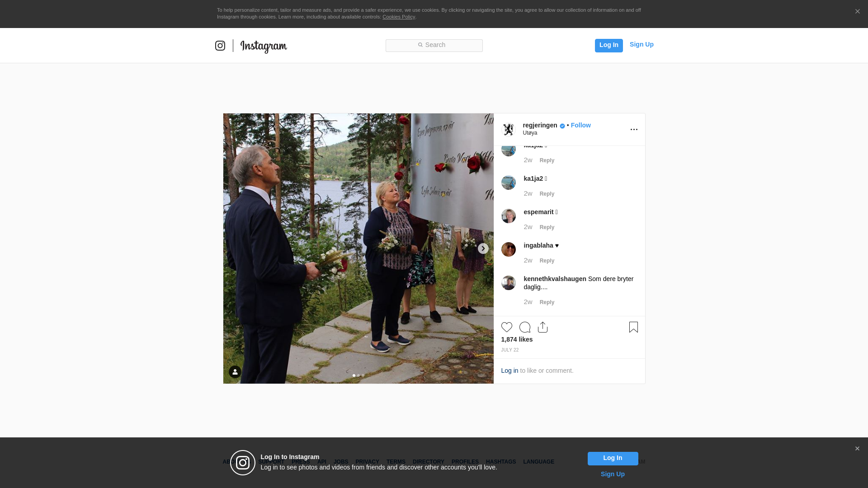Open the regjeringen username link
Screen dimensions: 868x488
click(x=540, y=125)
